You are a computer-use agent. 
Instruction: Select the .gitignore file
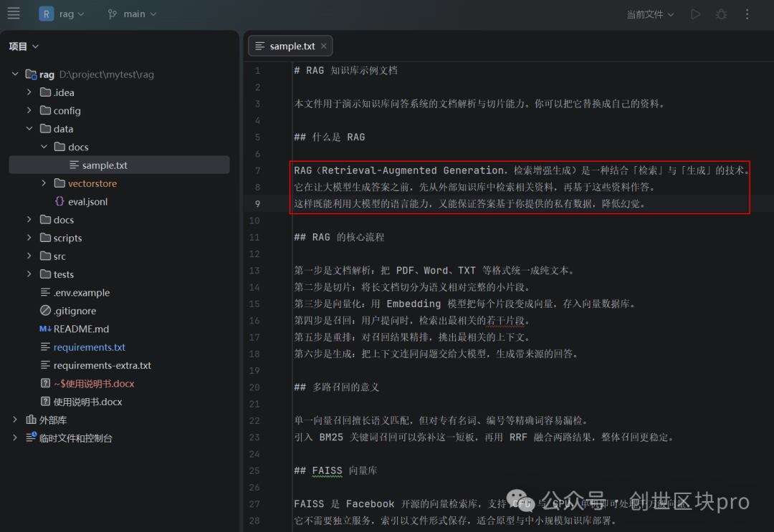(75, 311)
